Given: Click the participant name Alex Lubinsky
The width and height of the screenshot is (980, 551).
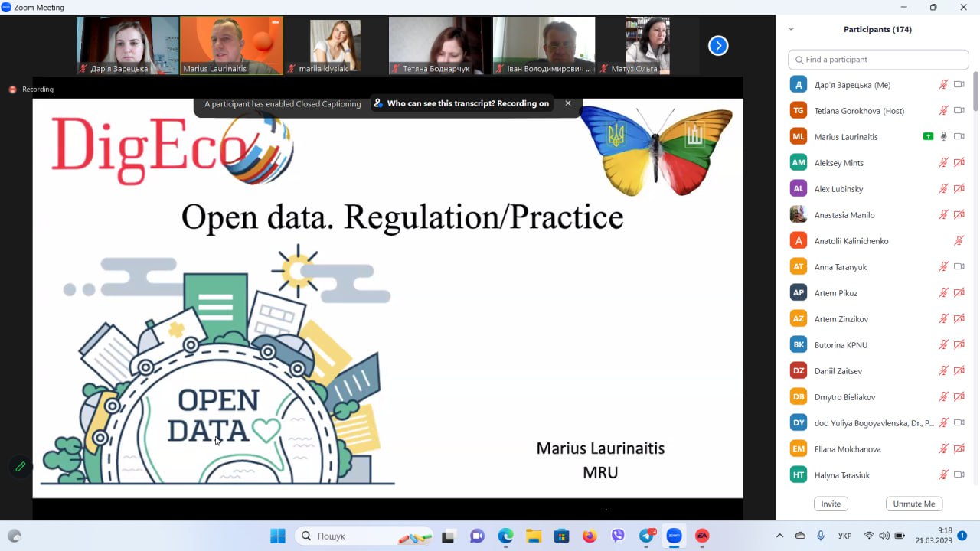Looking at the screenshot, I should click(839, 188).
